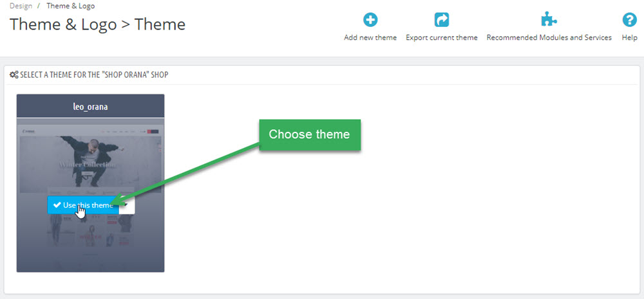Apply leo_orana with Use this theme

click(x=83, y=205)
